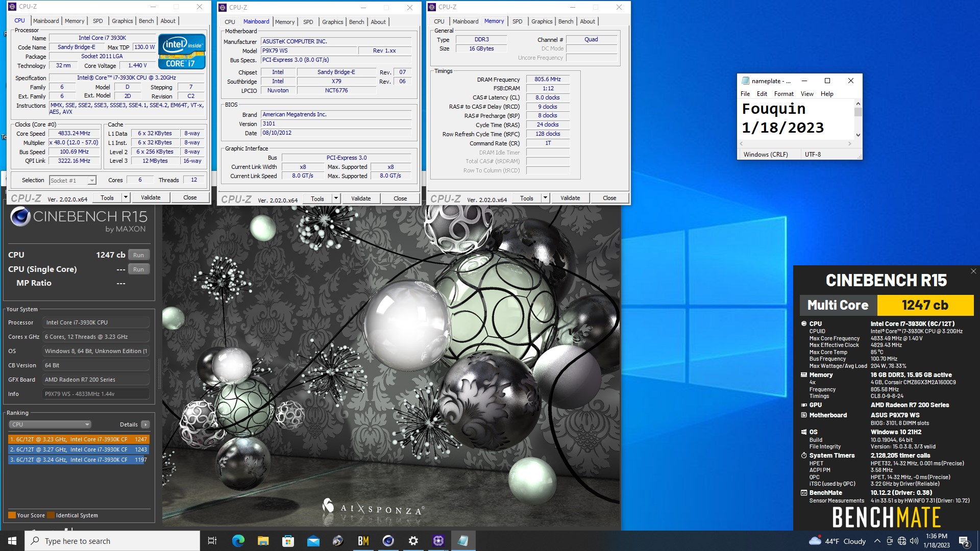Click the DRAM Frequency 805.6 MHz value
The width and height of the screenshot is (980, 551).
547,79
